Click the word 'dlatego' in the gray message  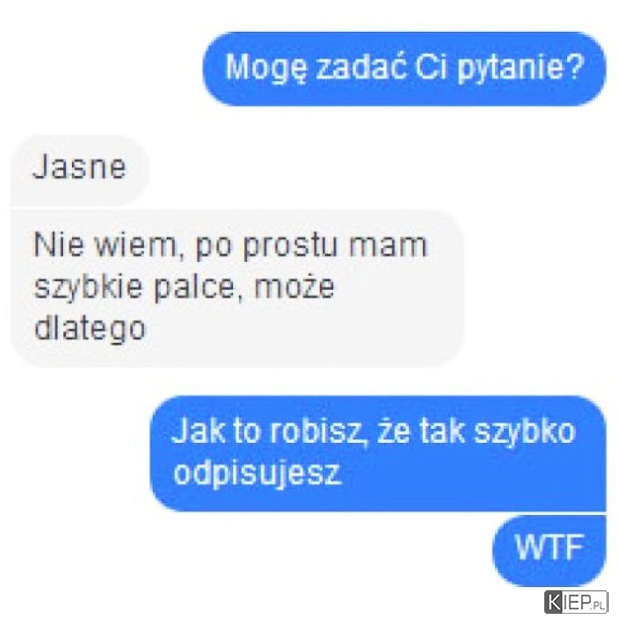[90, 330]
